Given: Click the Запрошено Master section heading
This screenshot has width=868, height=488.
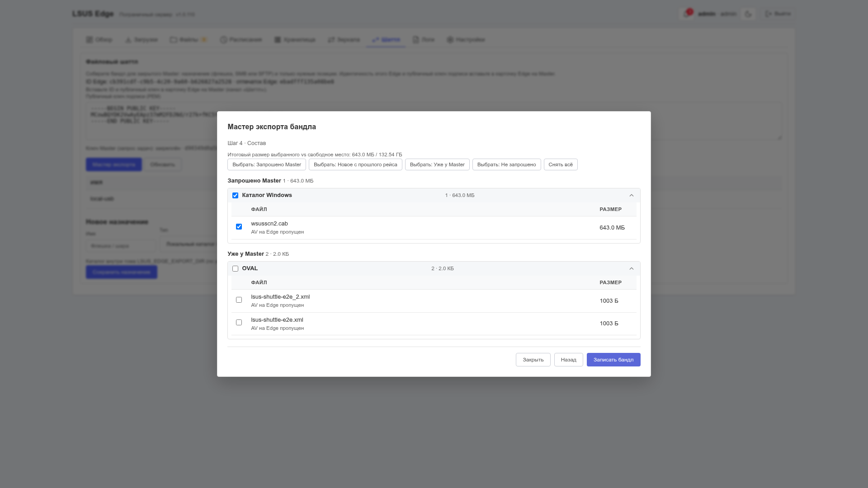Looking at the screenshot, I should click(x=254, y=181).
